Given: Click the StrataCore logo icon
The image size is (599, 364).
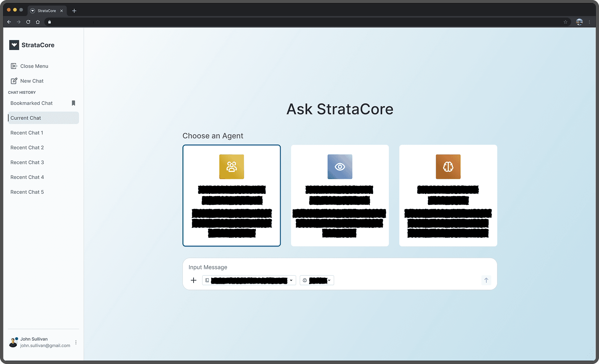Looking at the screenshot, I should click(14, 45).
